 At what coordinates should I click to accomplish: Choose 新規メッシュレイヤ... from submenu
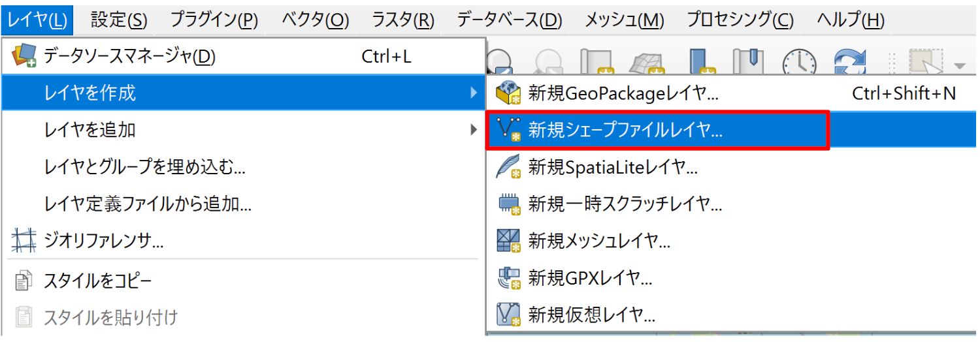[x=732, y=241]
